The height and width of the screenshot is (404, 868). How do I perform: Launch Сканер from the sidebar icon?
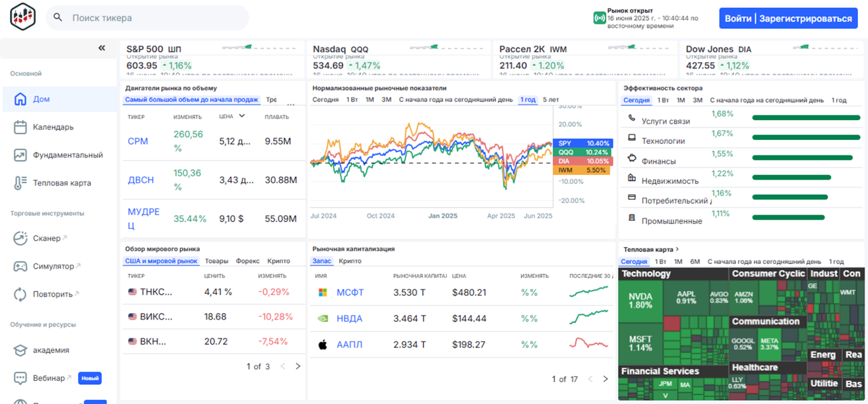pos(20,238)
